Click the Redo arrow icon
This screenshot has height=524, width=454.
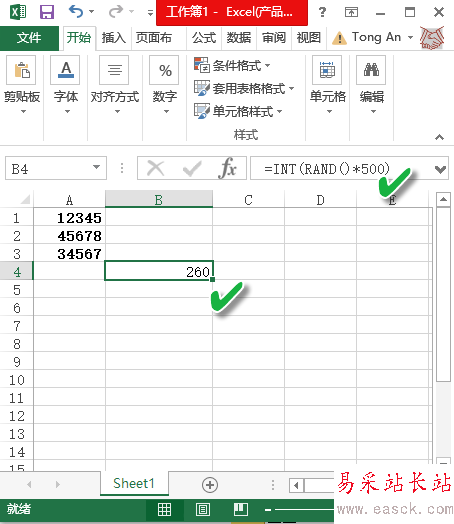pyautogui.click(x=116, y=12)
